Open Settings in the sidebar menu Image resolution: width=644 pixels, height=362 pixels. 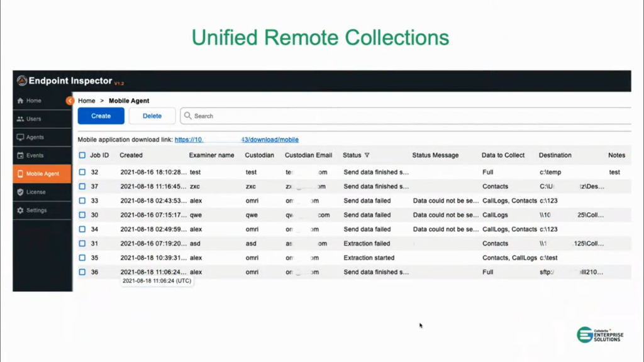click(42, 210)
